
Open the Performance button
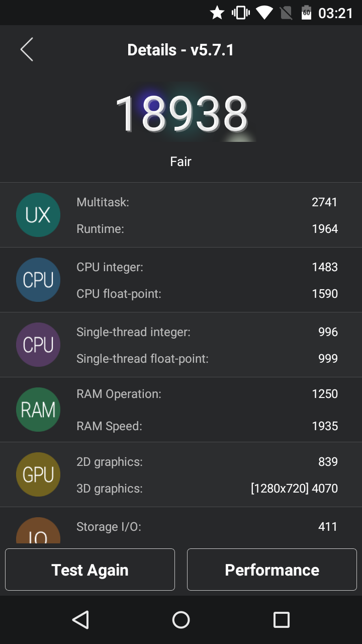(x=272, y=570)
